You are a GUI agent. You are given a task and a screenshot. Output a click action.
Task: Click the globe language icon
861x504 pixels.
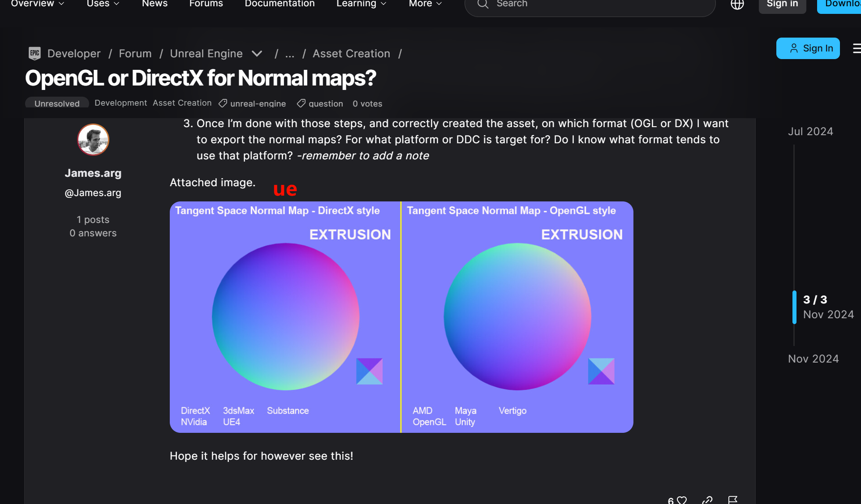tap(737, 4)
